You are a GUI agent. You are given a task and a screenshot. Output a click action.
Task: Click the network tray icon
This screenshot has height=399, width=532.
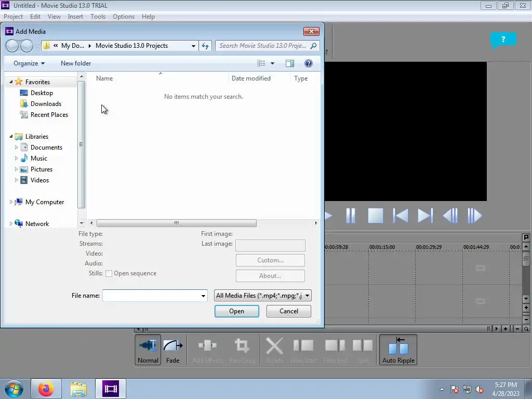(467, 390)
